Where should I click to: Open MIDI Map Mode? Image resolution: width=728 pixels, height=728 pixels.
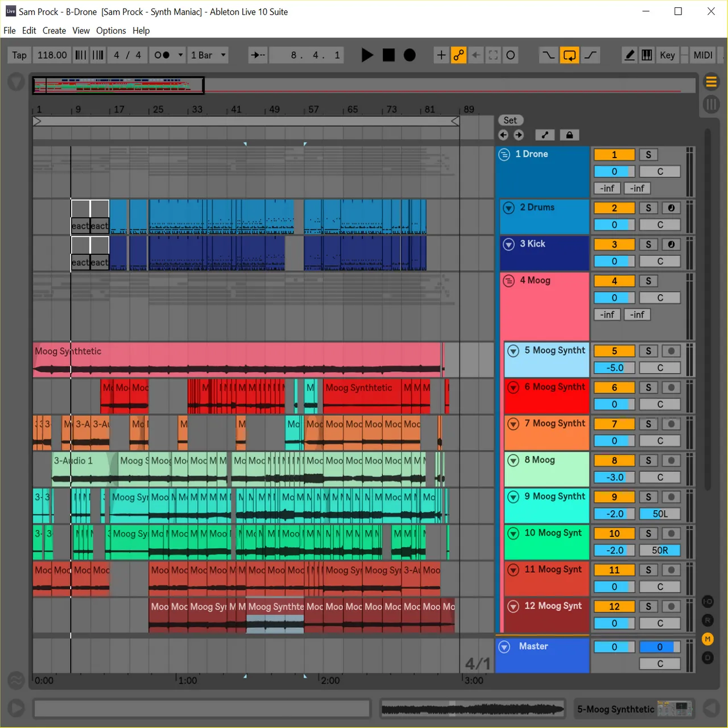pos(703,55)
